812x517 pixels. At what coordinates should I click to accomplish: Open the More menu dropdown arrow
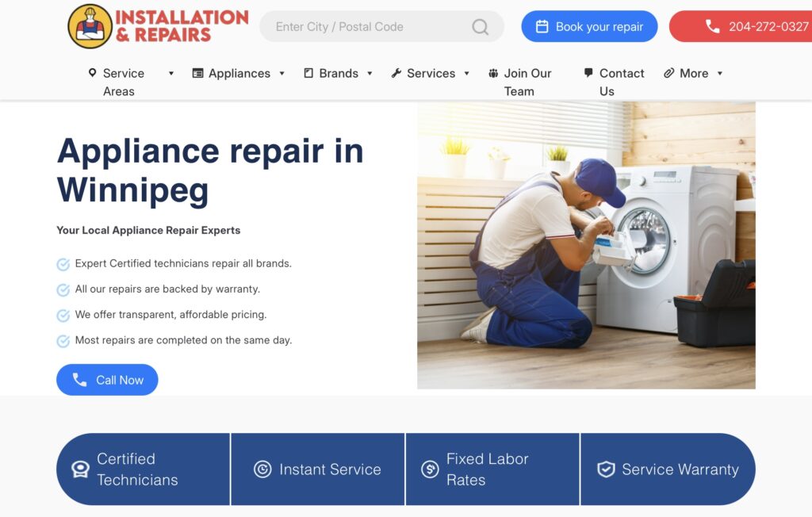click(720, 74)
